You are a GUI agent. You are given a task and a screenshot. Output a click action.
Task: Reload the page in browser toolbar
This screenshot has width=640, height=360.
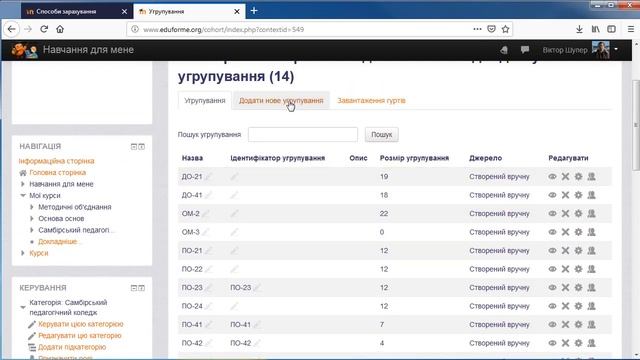click(x=44, y=29)
